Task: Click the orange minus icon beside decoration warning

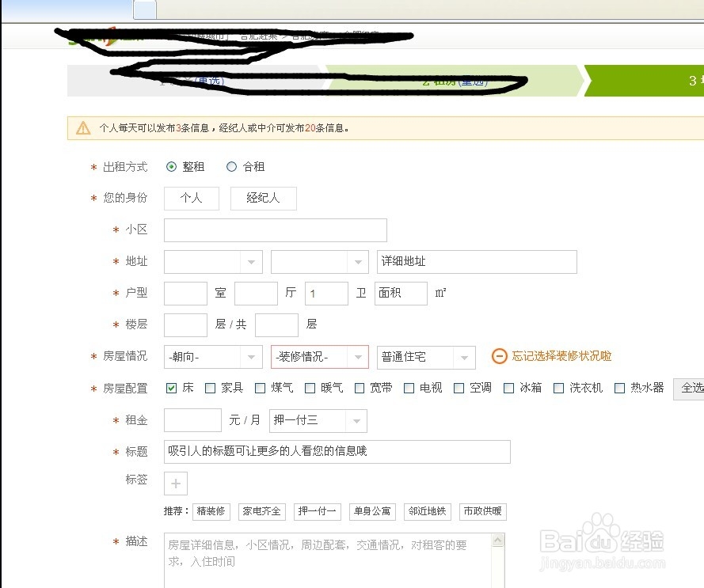Action: (499, 356)
